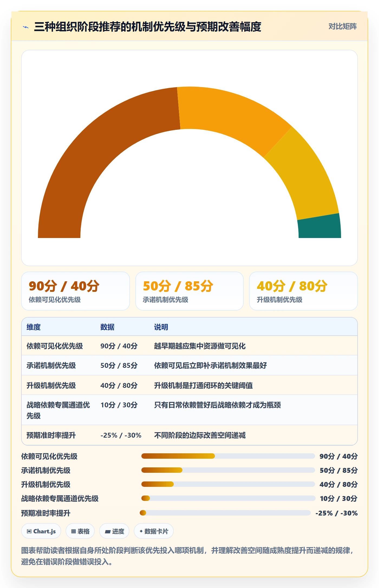The height and width of the screenshot is (588, 379).
Task: Click table cell 战略依赖专属通道优先级
Action: pyautogui.click(x=58, y=410)
